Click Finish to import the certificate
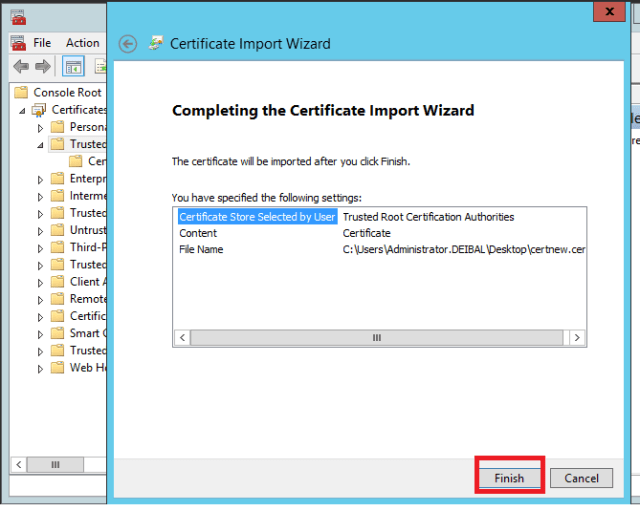This screenshot has height=511, width=640. tap(509, 478)
